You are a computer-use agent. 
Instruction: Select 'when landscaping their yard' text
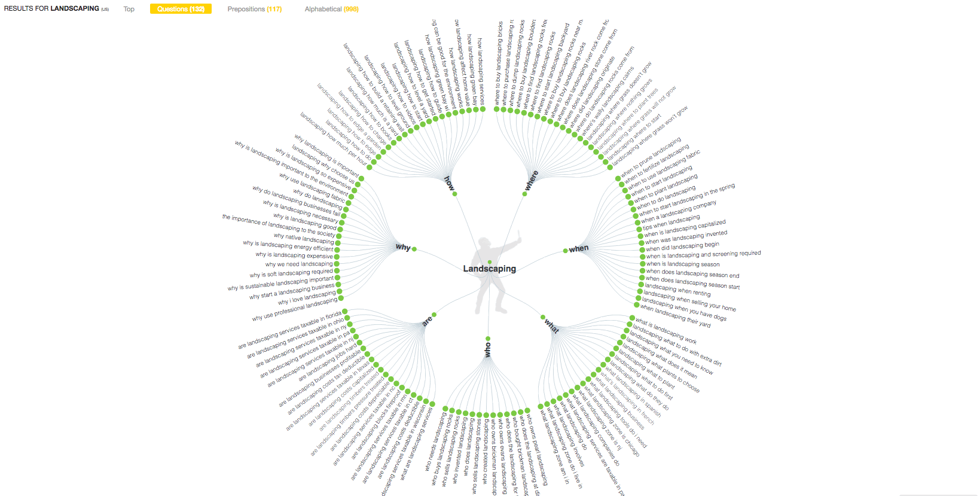point(675,316)
